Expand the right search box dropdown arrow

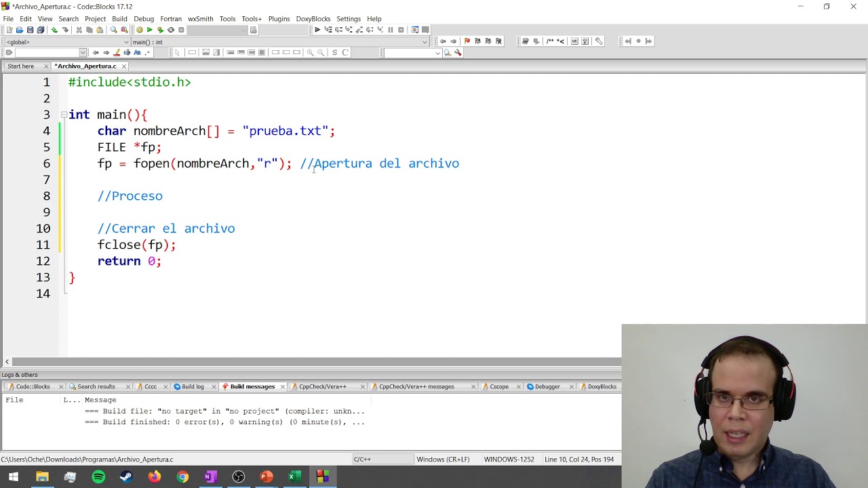point(437,52)
